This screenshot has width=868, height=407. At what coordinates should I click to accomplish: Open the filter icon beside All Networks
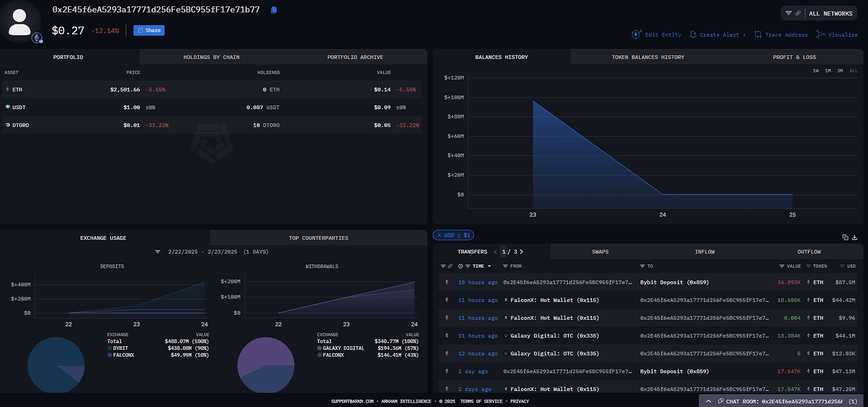(x=789, y=13)
